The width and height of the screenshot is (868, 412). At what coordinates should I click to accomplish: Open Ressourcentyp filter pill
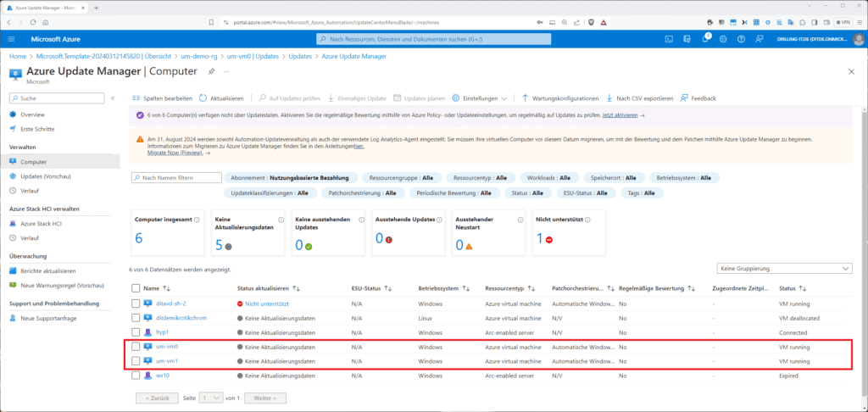tap(481, 178)
